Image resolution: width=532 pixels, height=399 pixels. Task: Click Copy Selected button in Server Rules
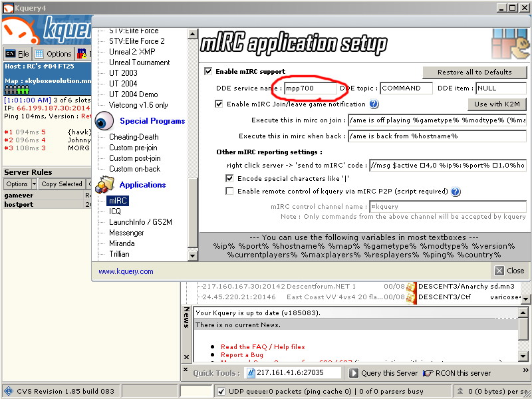(62, 184)
